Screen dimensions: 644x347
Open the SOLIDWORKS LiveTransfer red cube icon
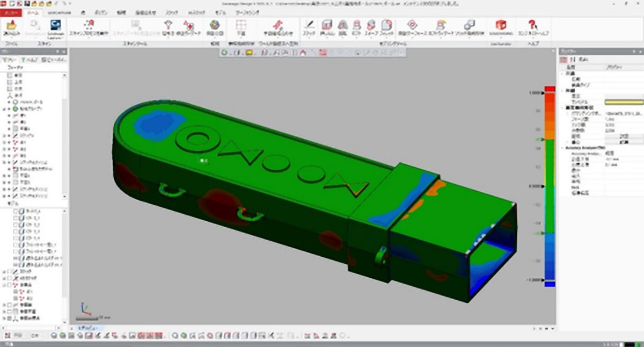click(x=501, y=25)
